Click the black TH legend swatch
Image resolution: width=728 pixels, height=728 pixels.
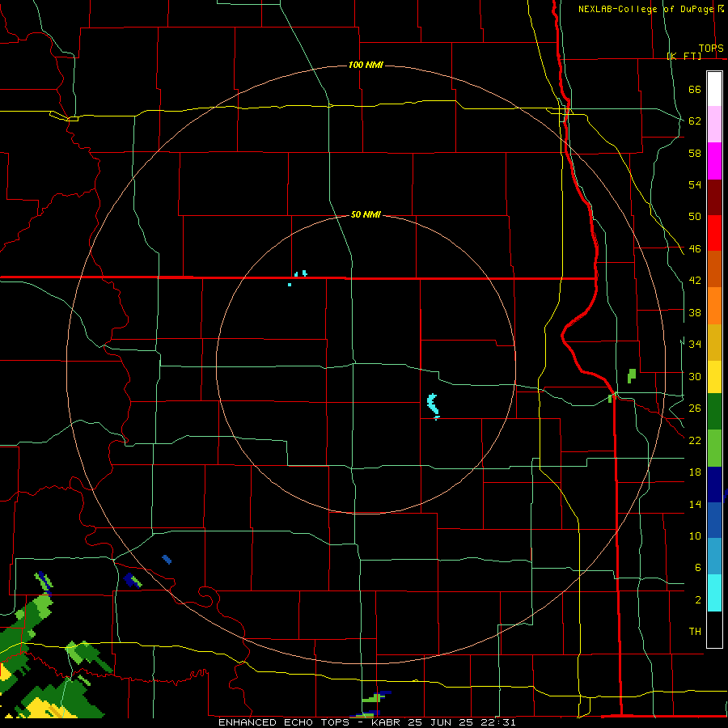coord(714,629)
